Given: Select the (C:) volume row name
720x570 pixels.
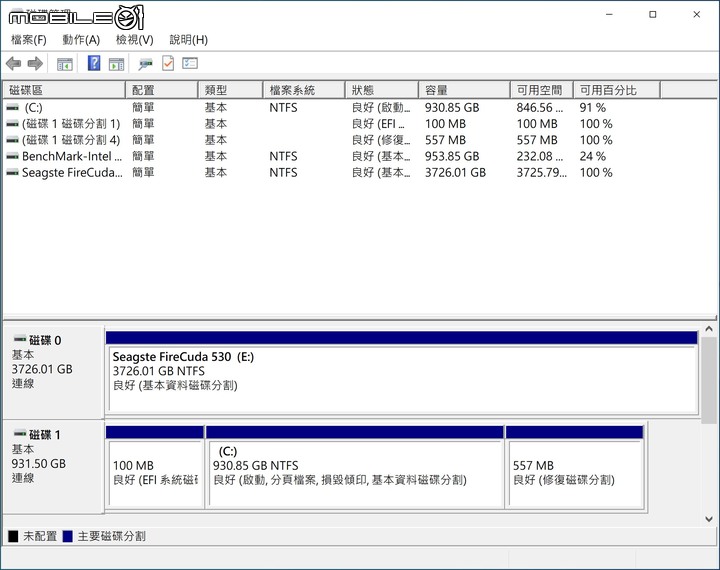Looking at the screenshot, I should click(x=33, y=108).
